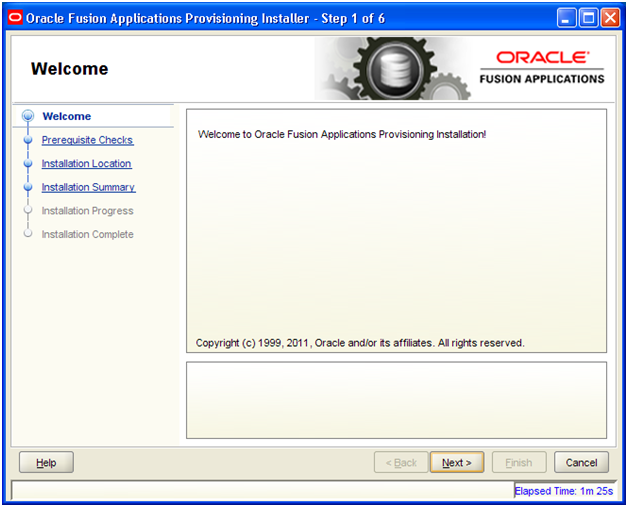Click the Copyright notice text
Screen dimensions: 628x507
pos(360,343)
